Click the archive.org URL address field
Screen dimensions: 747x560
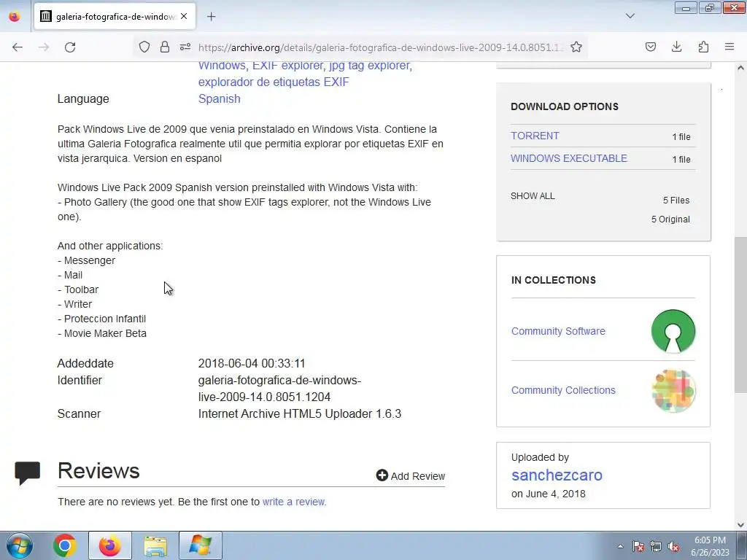(379, 47)
